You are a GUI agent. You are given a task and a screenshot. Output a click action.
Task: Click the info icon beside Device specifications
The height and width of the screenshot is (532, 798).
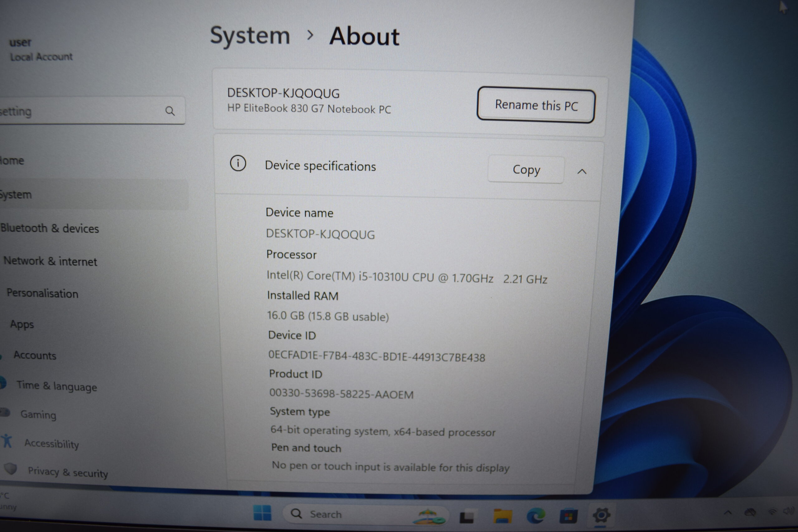[238, 163]
